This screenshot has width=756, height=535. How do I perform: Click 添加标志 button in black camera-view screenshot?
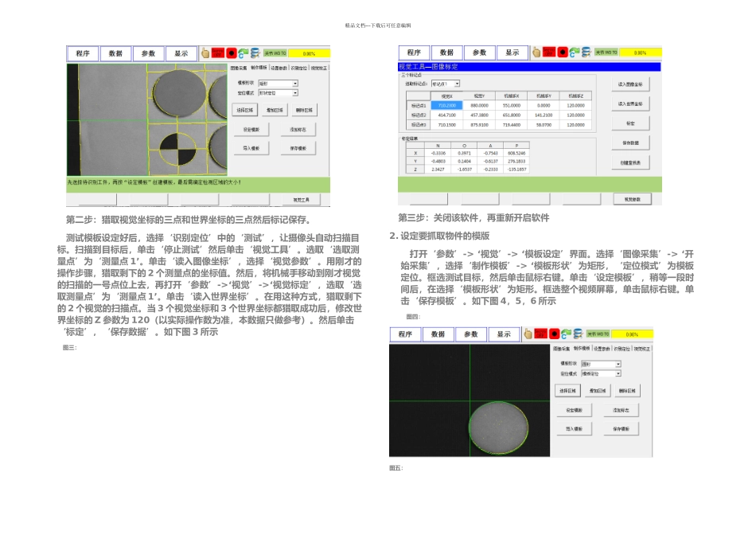(x=621, y=410)
